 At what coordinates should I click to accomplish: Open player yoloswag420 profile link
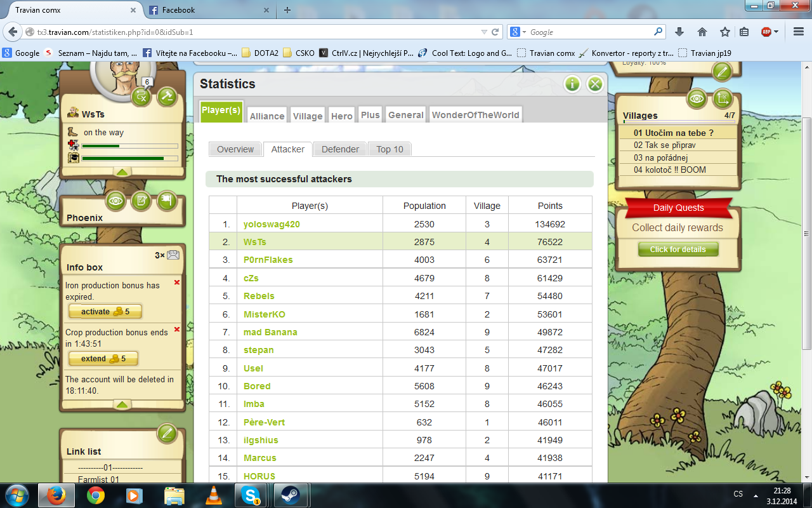coord(272,224)
